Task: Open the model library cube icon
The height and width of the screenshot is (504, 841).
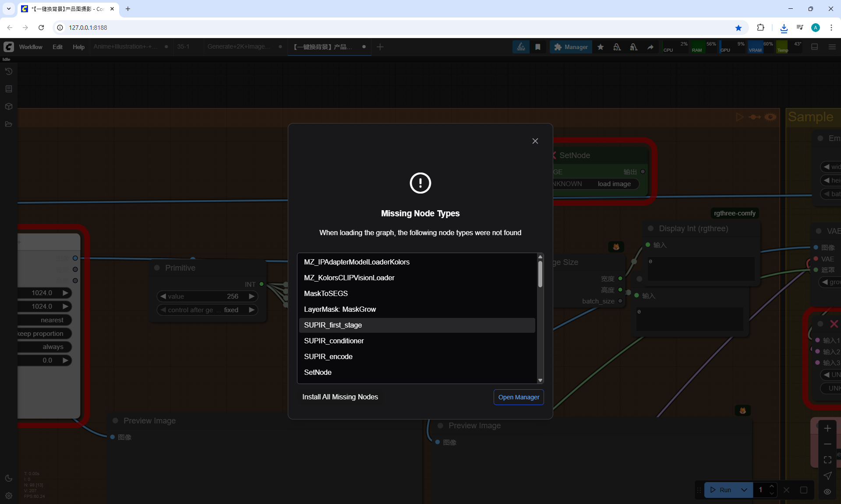Action: 9,106
